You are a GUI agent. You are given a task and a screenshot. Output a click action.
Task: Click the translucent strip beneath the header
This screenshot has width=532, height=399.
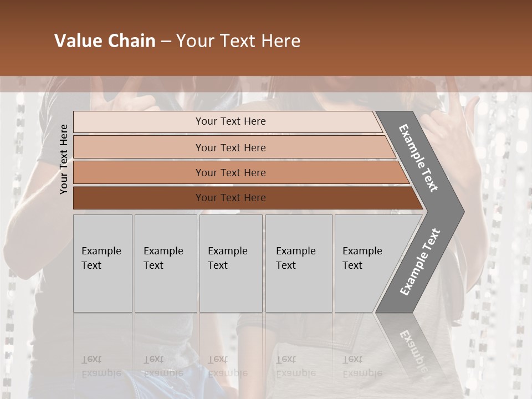[266, 84]
